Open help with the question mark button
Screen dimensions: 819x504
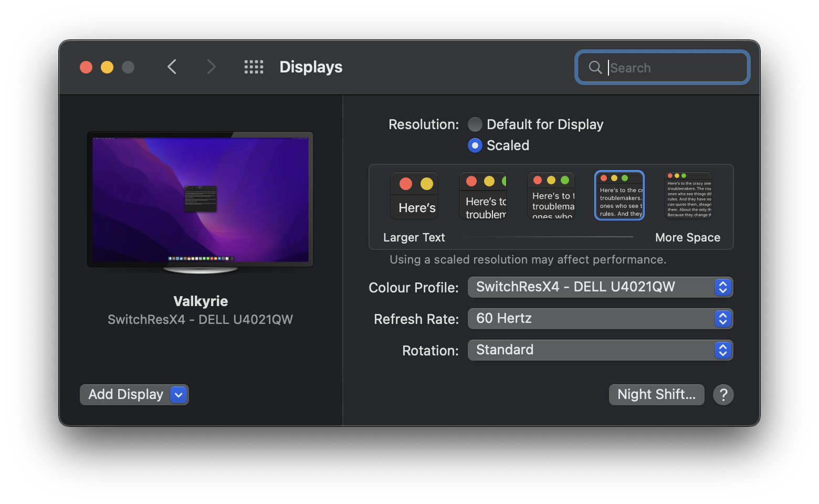[x=723, y=394]
